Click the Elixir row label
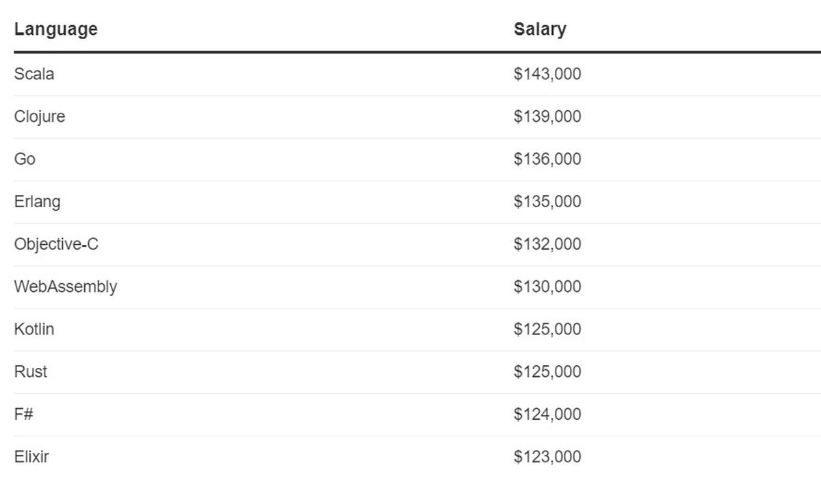The image size is (821, 504). 31,456
